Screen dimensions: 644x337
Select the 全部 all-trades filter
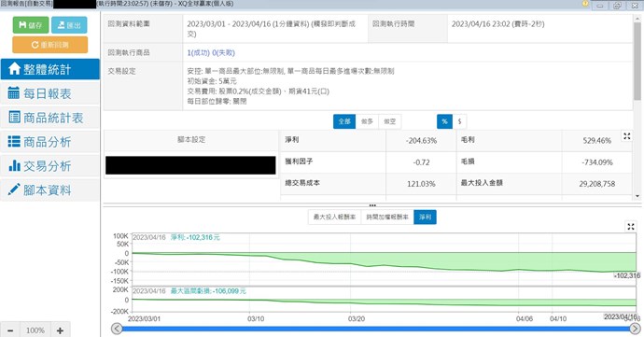pyautogui.click(x=344, y=121)
